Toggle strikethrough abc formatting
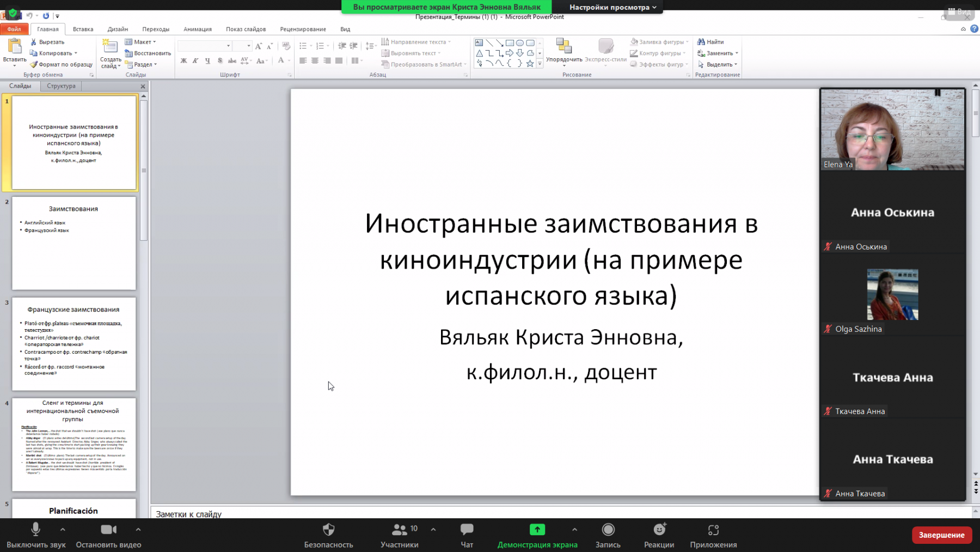 tap(232, 60)
